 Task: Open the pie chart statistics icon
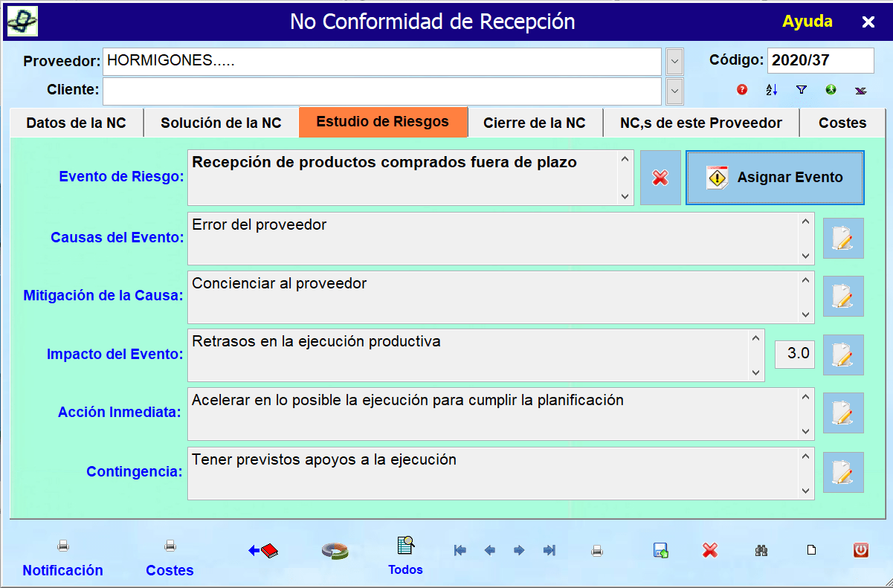point(335,551)
